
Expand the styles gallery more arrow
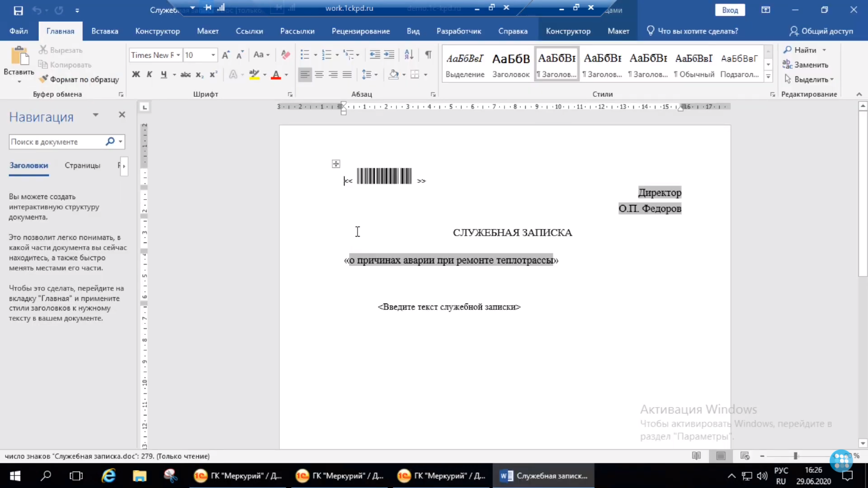click(769, 76)
